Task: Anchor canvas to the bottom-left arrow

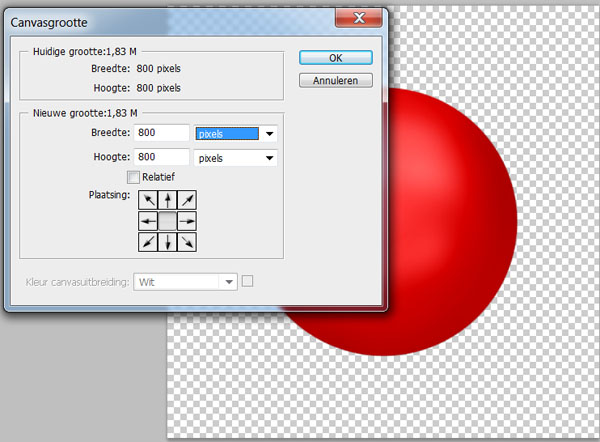Action: pyautogui.click(x=148, y=242)
